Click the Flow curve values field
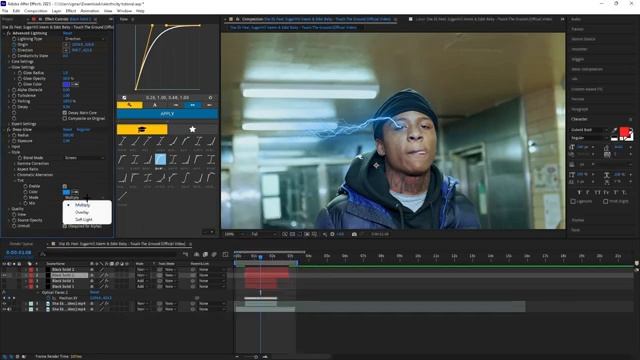 pyautogui.click(x=167, y=98)
